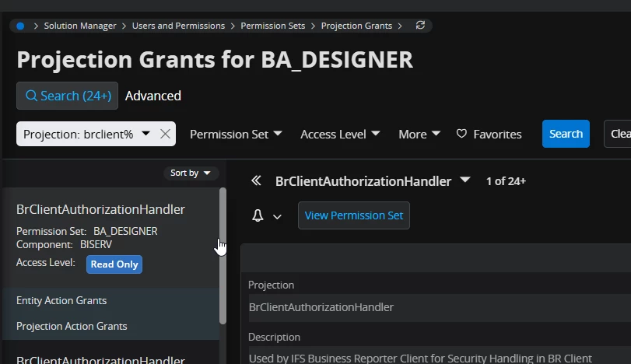The width and height of the screenshot is (631, 364).
Task: Remove the Projection brclient% filter
Action: click(x=165, y=134)
